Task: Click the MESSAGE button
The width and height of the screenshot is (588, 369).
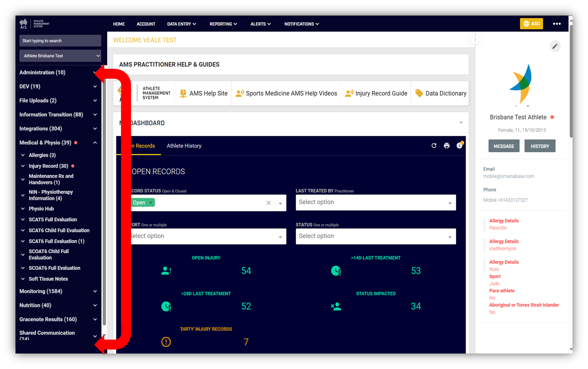Action: 504,146
